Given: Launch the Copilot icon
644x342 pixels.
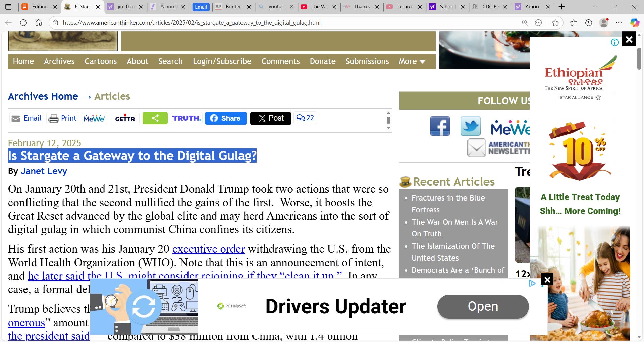Looking at the screenshot, I should point(634,23).
